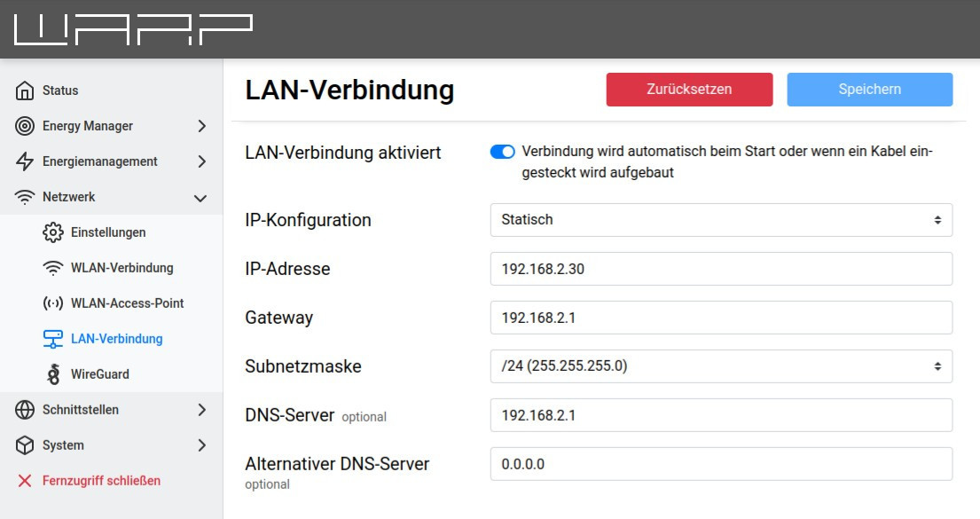Click the System cube icon
Viewport: 980px width, 519px height.
coord(25,445)
